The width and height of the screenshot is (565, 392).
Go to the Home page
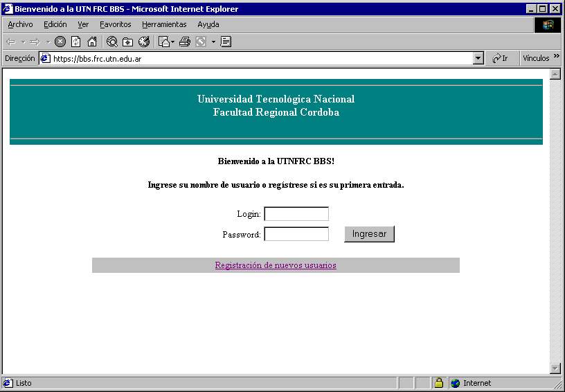(92, 42)
